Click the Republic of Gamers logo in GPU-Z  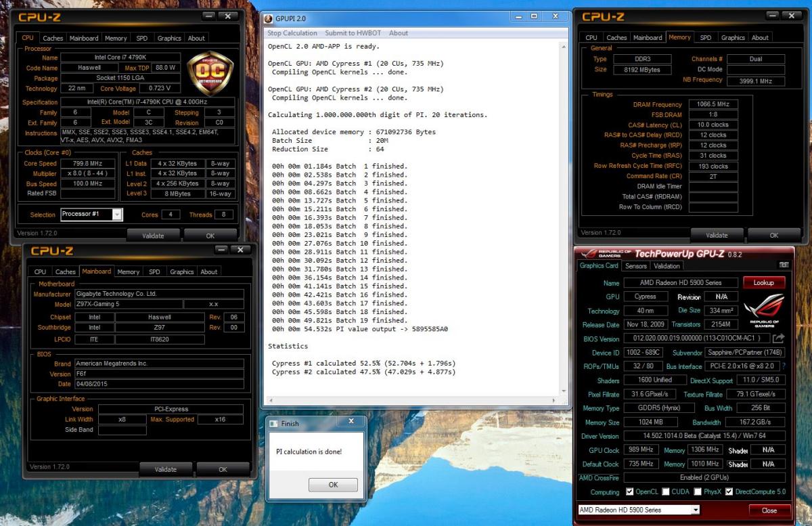765,310
